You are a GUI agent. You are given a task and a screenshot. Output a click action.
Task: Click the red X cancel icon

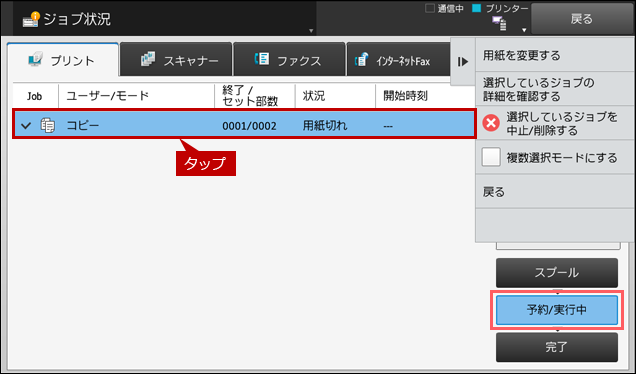click(x=491, y=123)
